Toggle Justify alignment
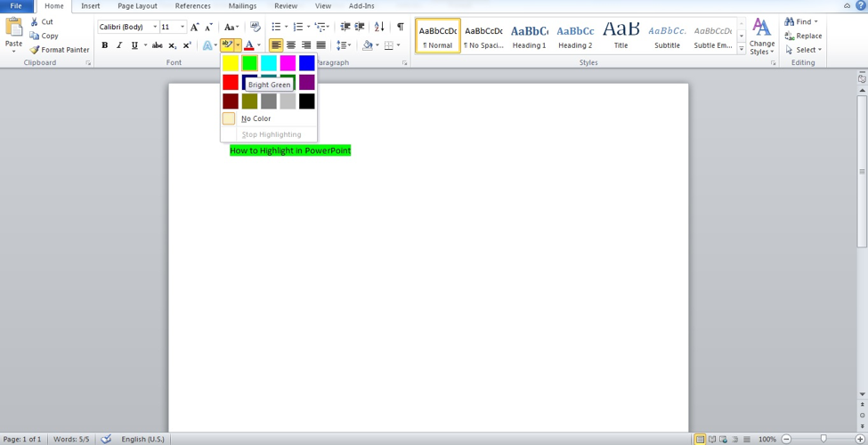This screenshot has height=445, width=868. [x=320, y=45]
